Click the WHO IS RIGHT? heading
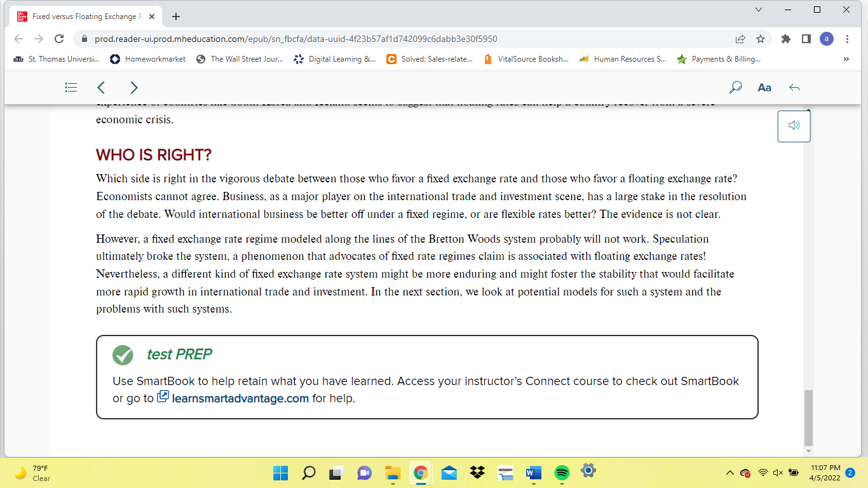868x488 pixels. pos(154,154)
